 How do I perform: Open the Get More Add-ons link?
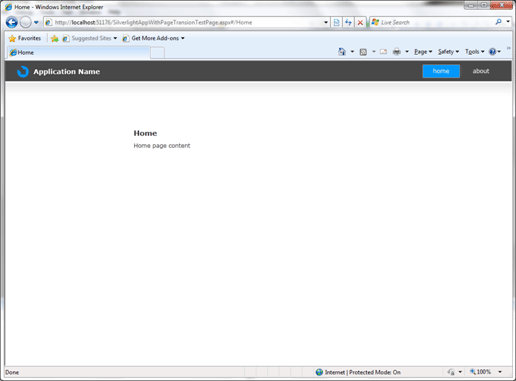pyautogui.click(x=154, y=38)
